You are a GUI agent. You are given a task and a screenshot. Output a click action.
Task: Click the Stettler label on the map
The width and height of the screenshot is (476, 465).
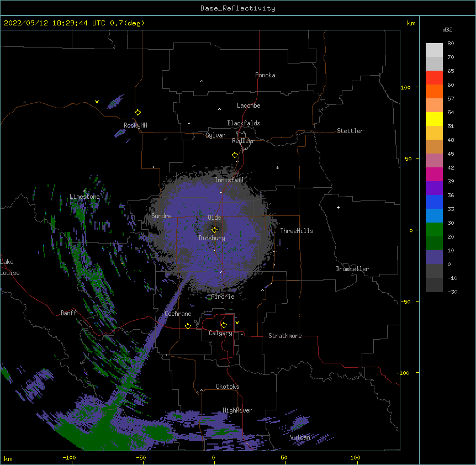[350, 131]
